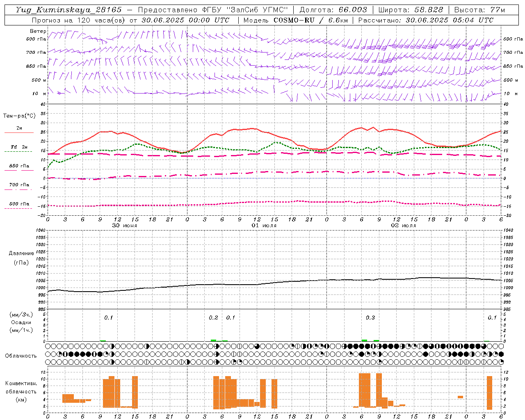Select the Модель COSMO-RU / 6.6км text
This screenshot has width=525, height=420.
[x=295, y=20]
